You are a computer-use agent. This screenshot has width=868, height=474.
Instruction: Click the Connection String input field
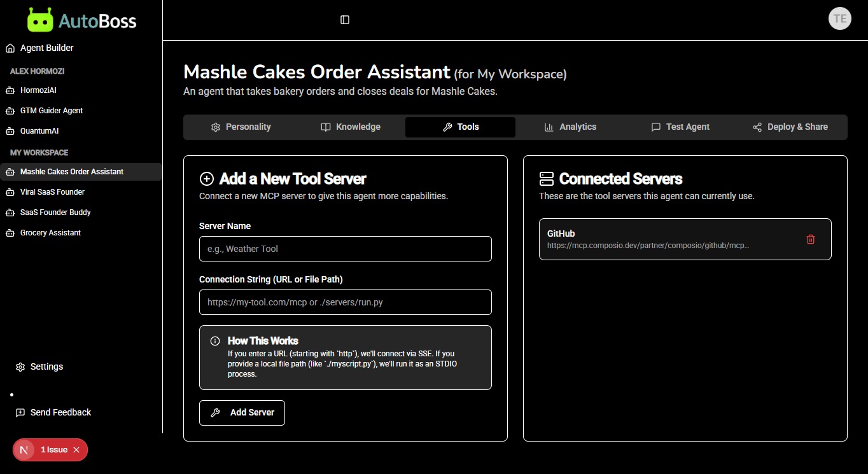tap(345, 302)
